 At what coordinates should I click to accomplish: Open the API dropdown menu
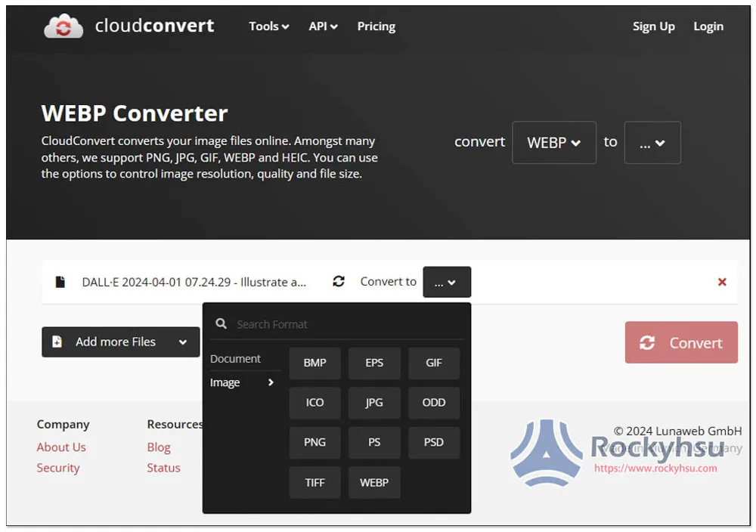click(x=323, y=26)
